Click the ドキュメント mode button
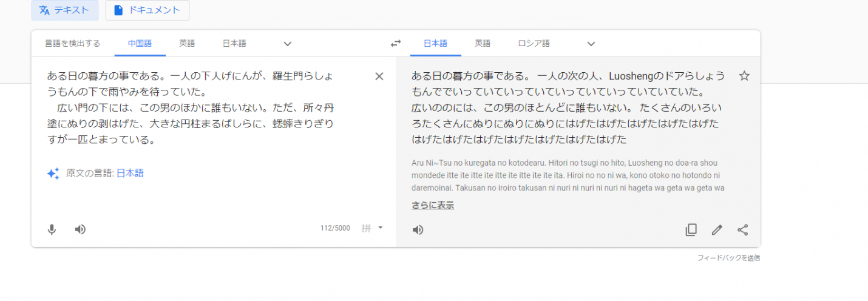Screen dimensions: 868x301 pos(147,10)
